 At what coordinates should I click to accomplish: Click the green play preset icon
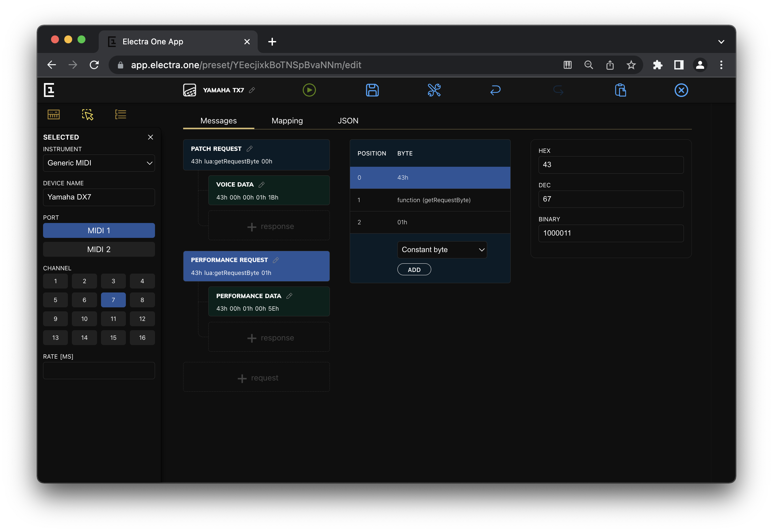pyautogui.click(x=309, y=90)
